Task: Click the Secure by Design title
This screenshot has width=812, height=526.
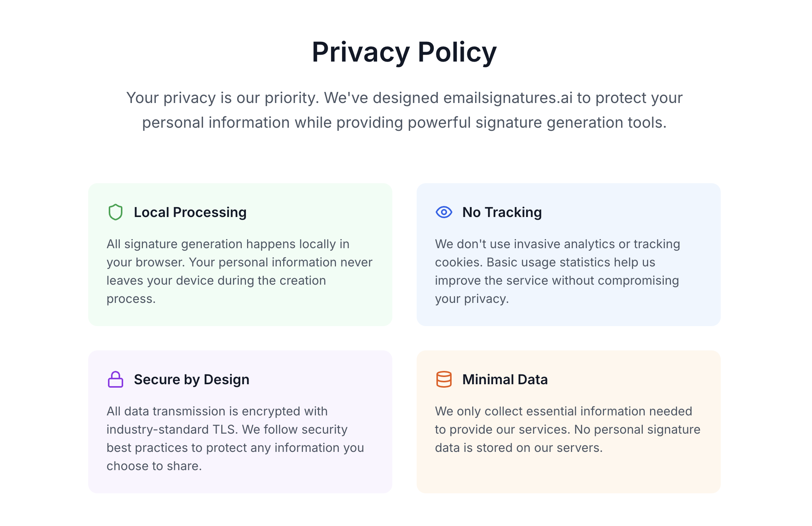Action: tap(192, 379)
